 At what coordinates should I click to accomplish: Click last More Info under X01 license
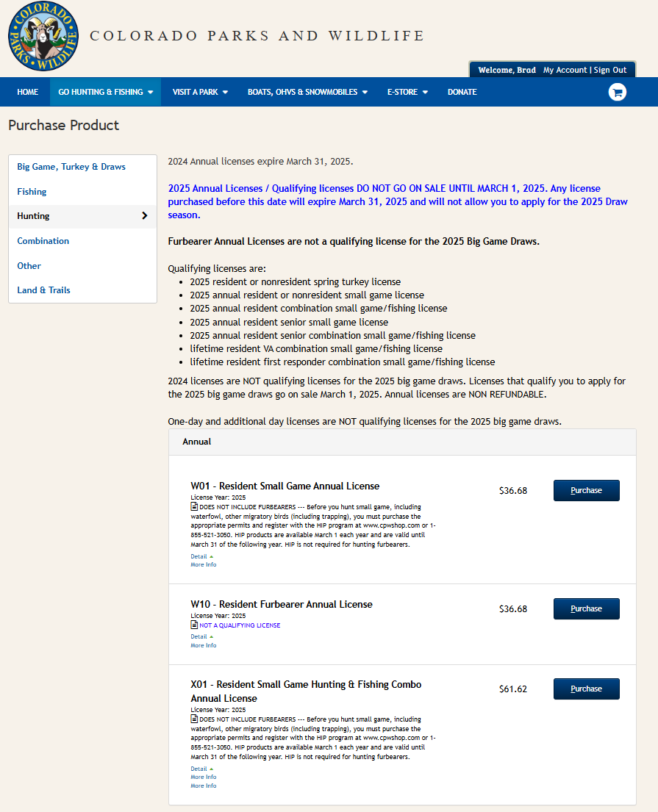(x=204, y=786)
